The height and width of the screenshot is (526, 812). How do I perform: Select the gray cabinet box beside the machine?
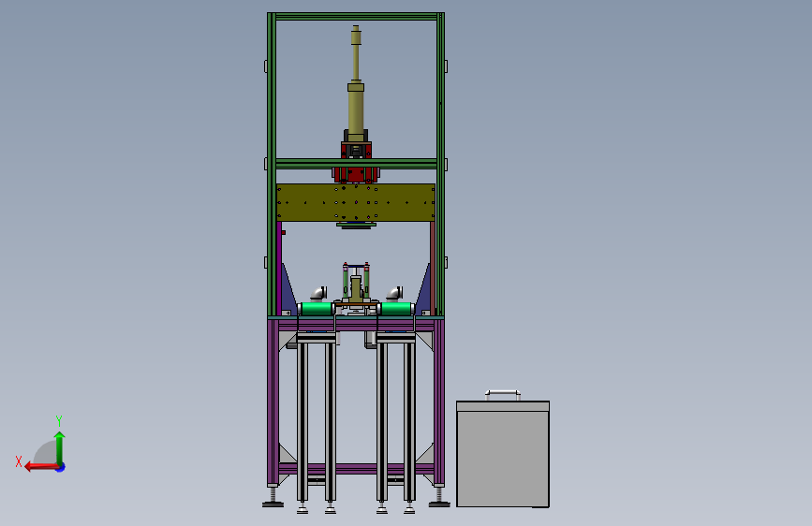pos(503,454)
